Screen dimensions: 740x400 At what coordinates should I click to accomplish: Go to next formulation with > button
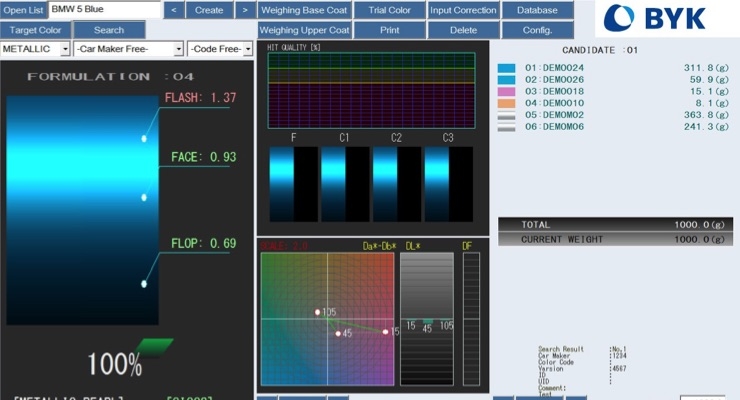point(245,10)
